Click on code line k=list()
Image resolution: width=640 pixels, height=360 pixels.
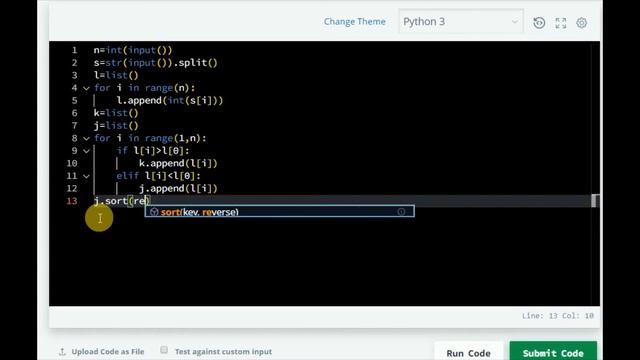[116, 113]
